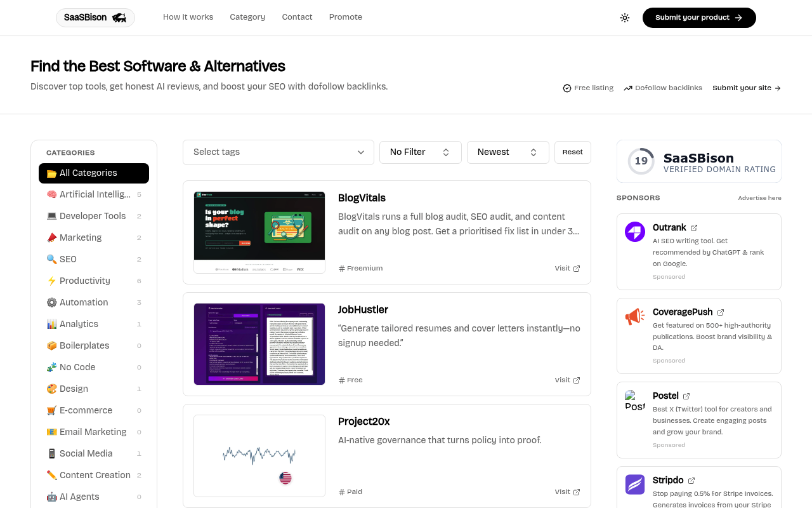Go to the Contact page
Screen dimensions: 812x508
297,17
